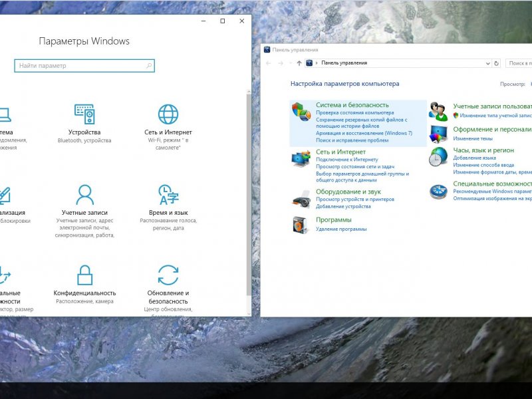Open the Устройства tile in Settings
The height and width of the screenshot is (399, 532).
[x=84, y=124]
